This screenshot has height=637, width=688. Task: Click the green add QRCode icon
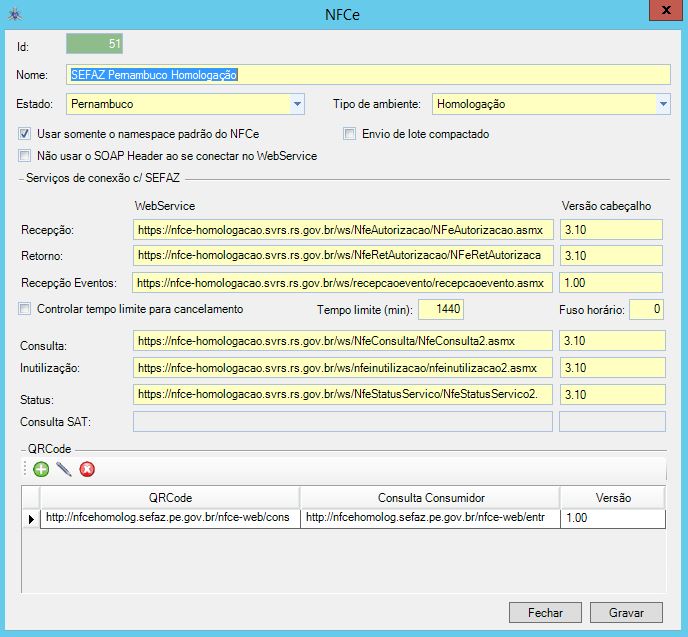click(x=41, y=469)
